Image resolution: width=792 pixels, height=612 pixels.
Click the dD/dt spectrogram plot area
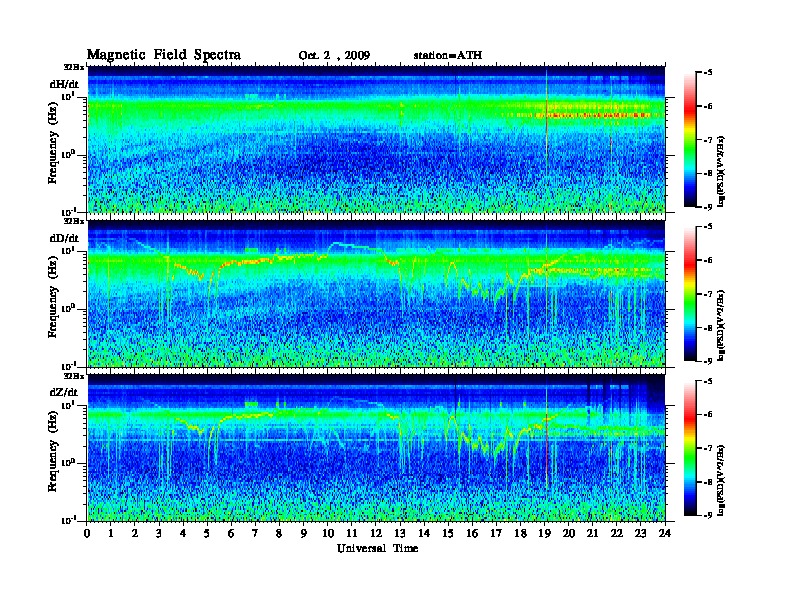(376, 293)
